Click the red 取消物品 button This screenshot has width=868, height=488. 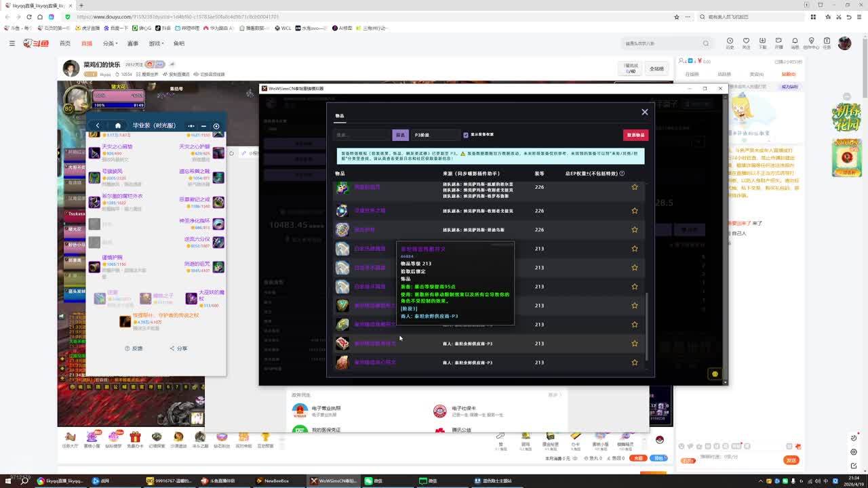[x=635, y=135]
